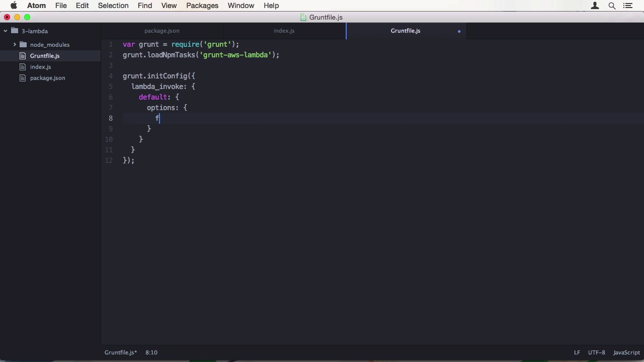Open the Packages menu
The height and width of the screenshot is (362, 644).
pos(202,6)
